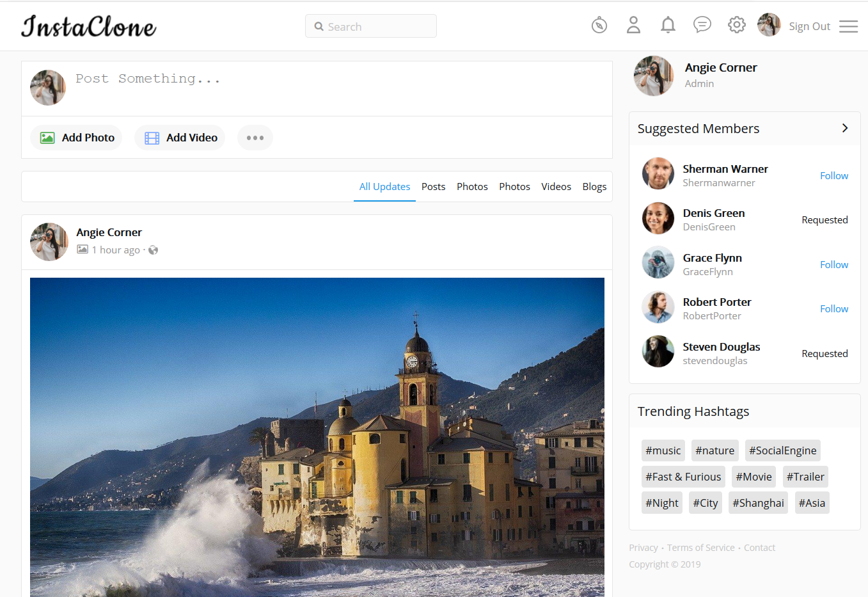The height and width of the screenshot is (597, 868).
Task: Open the explore compass icon in header
Action: tap(599, 26)
